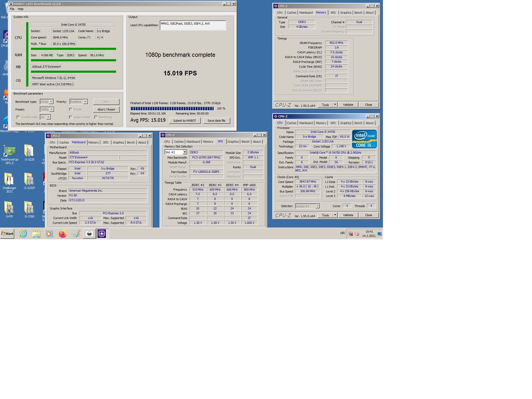Click the Core Voltage 1.248 V value
Screen dimensions: 532x399
pyautogui.click(x=341, y=146)
